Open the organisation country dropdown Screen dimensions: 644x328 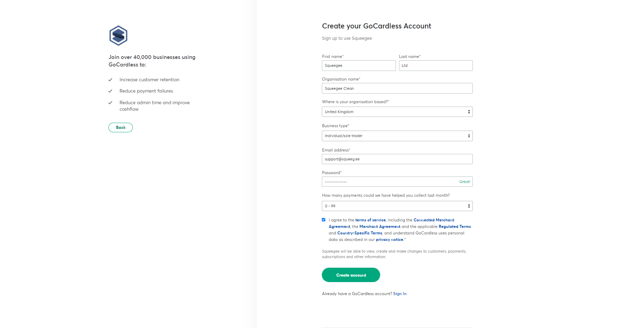[397, 112]
